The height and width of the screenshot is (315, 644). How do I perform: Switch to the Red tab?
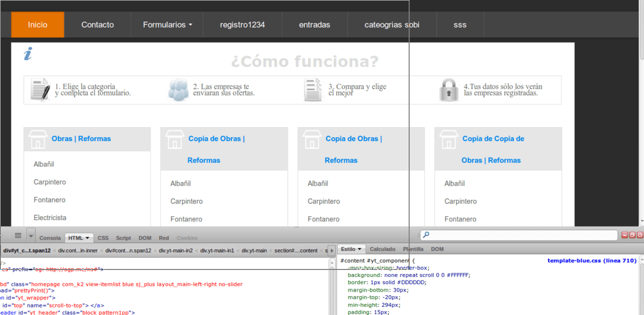164,238
